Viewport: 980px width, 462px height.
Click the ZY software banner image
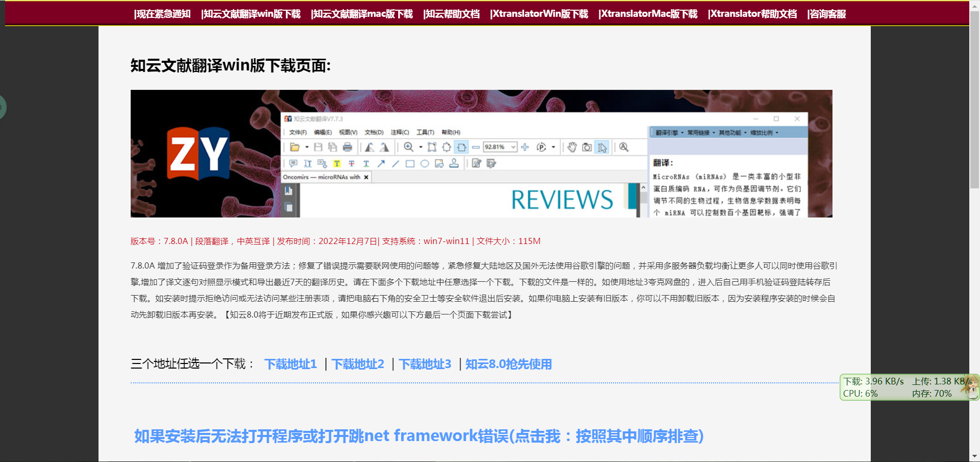[481, 154]
